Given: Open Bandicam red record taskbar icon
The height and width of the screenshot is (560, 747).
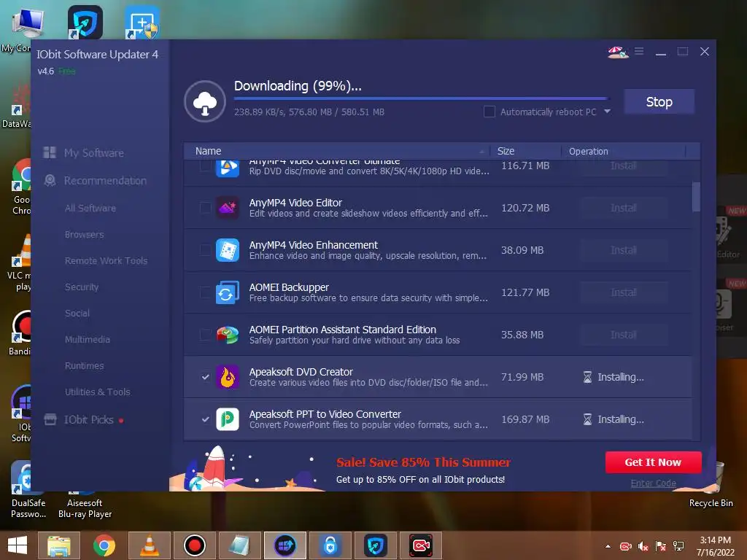Looking at the screenshot, I should [194, 545].
